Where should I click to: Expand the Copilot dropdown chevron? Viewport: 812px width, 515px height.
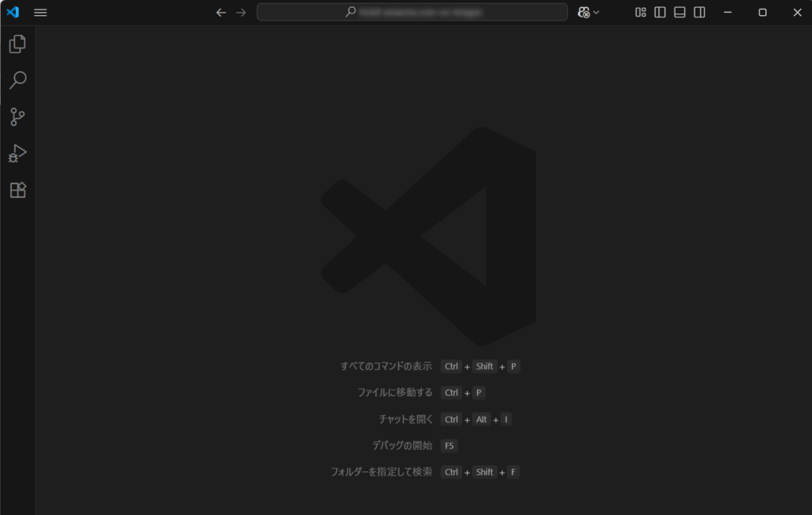(x=596, y=13)
